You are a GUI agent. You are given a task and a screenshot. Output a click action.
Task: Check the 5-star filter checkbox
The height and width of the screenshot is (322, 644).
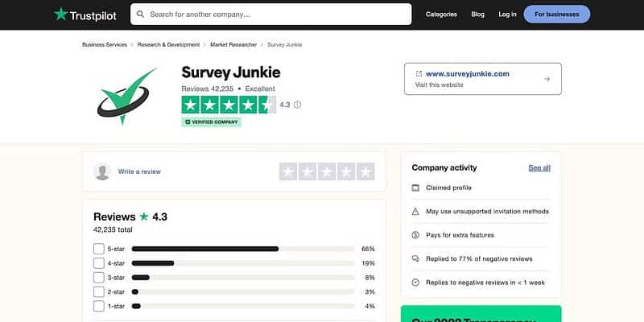point(99,249)
